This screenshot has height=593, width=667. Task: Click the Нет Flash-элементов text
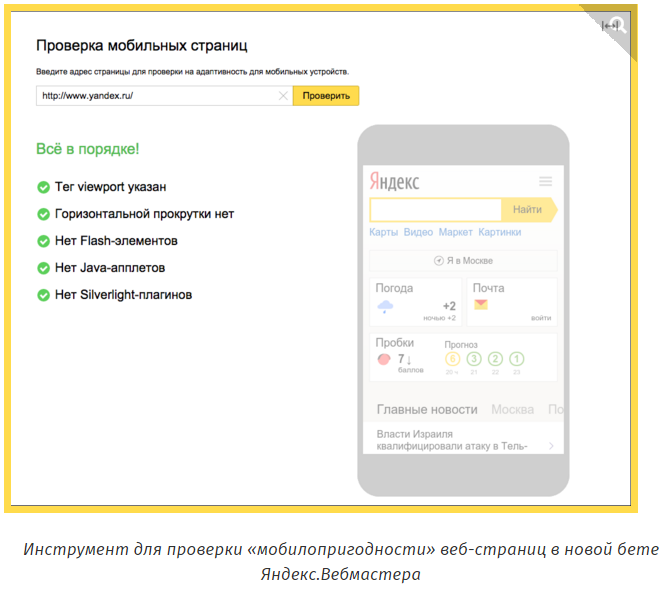[x=116, y=241]
